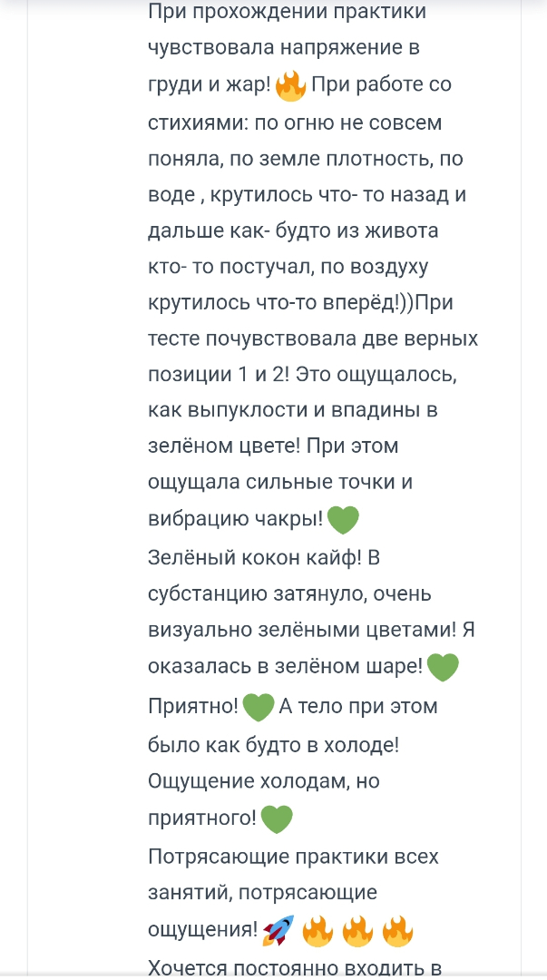Click the rocket emoji after 'ощущения!'
Viewport: 547px width, 980px height.
pyautogui.click(x=278, y=930)
